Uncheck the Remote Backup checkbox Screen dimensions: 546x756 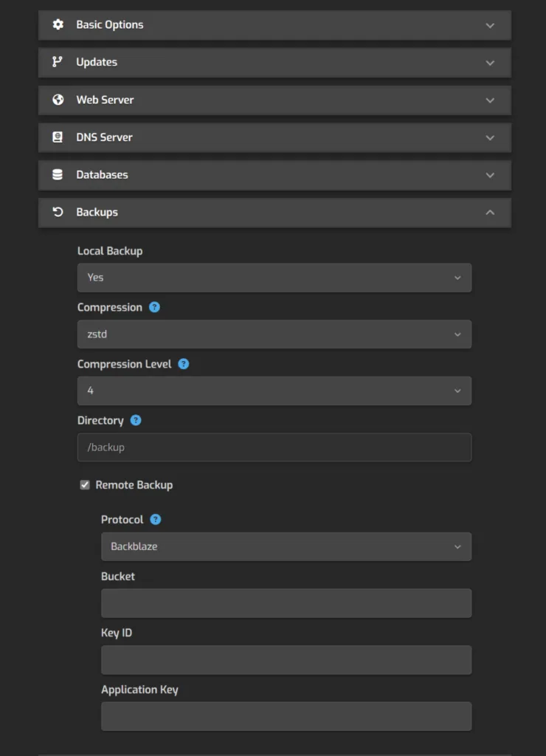click(x=85, y=485)
